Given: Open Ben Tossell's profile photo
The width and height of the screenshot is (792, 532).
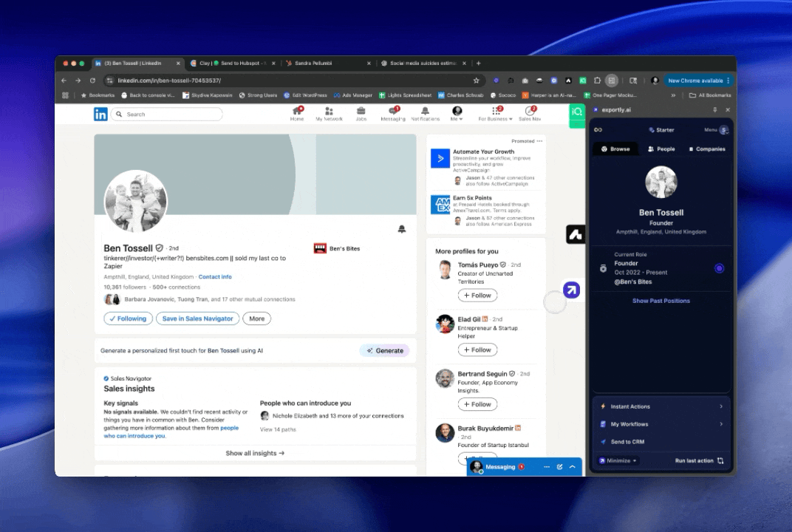Looking at the screenshot, I should pos(135,200).
